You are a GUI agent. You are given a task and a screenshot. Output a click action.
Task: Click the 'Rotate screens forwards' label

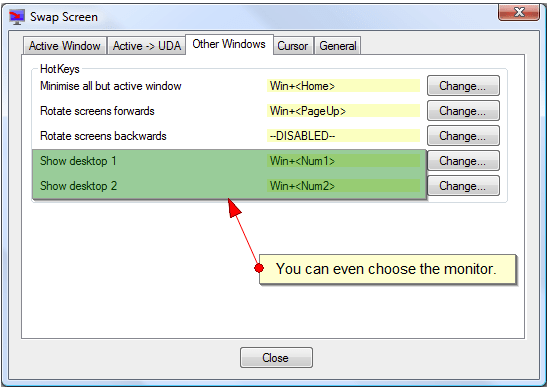coord(97,111)
